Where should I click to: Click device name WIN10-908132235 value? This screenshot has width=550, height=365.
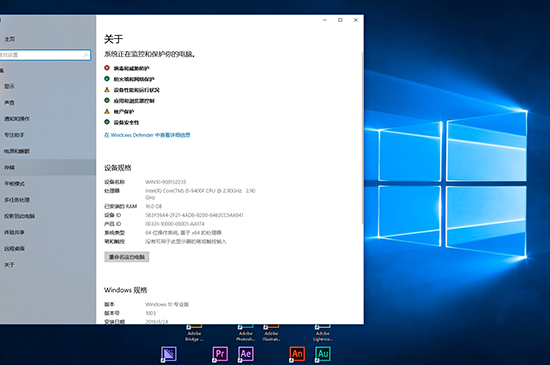(x=166, y=182)
